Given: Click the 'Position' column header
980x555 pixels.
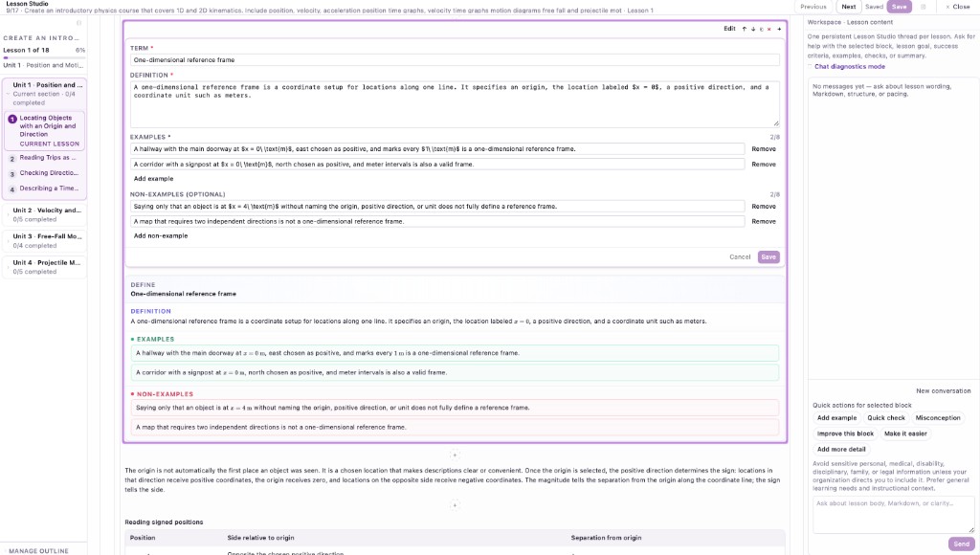Looking at the screenshot, I should tap(143, 538).
